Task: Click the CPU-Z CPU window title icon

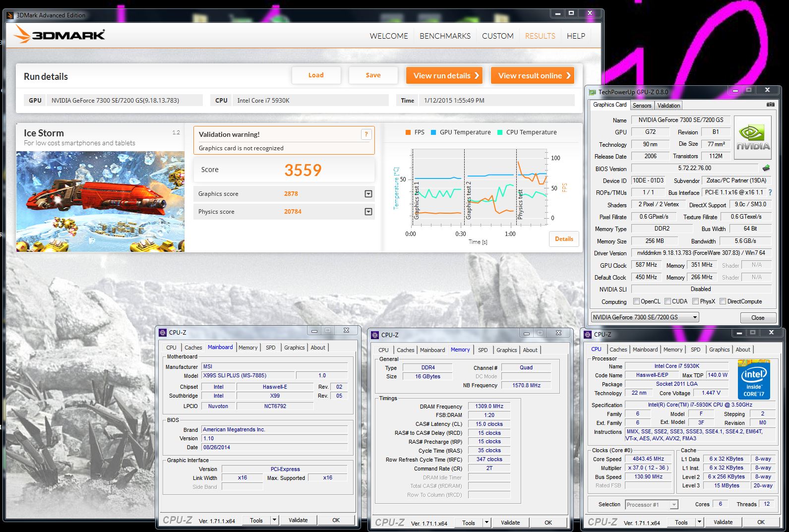Action: [x=588, y=335]
